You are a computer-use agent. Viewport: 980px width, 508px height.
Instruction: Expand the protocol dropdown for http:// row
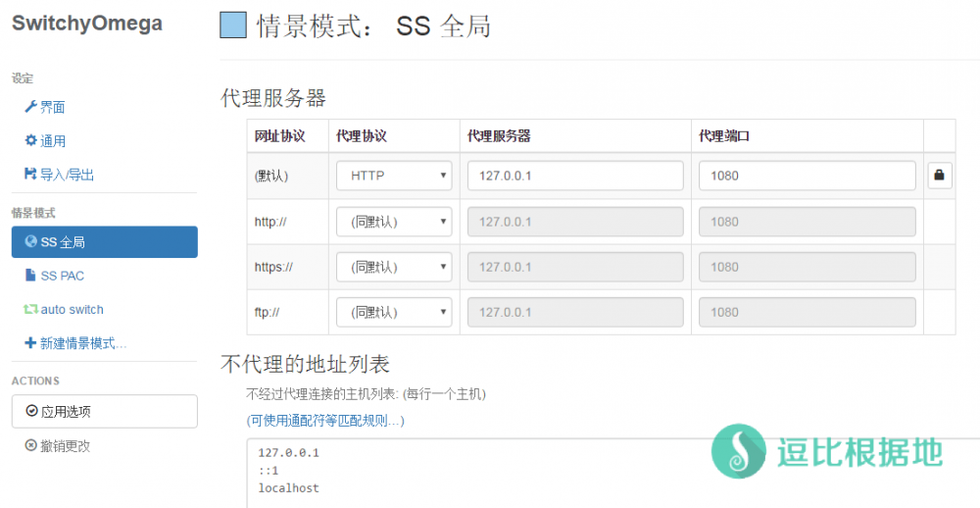(393, 222)
